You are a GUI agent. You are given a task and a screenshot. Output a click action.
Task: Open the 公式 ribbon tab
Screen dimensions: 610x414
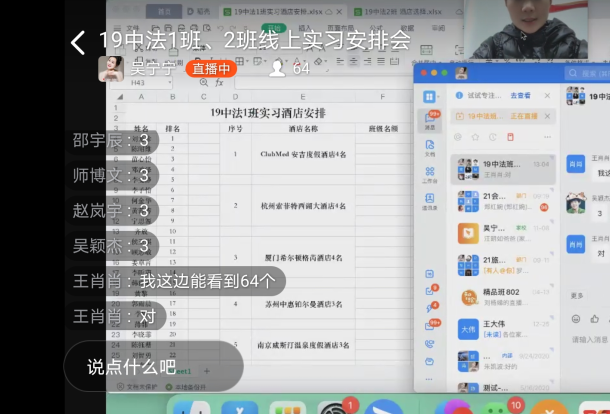376,28
